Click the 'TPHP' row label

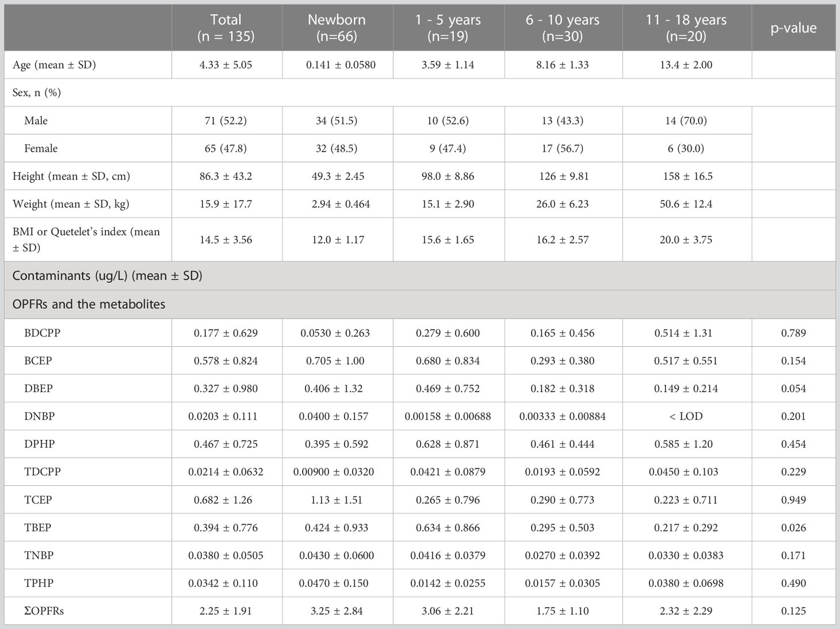click(x=39, y=583)
